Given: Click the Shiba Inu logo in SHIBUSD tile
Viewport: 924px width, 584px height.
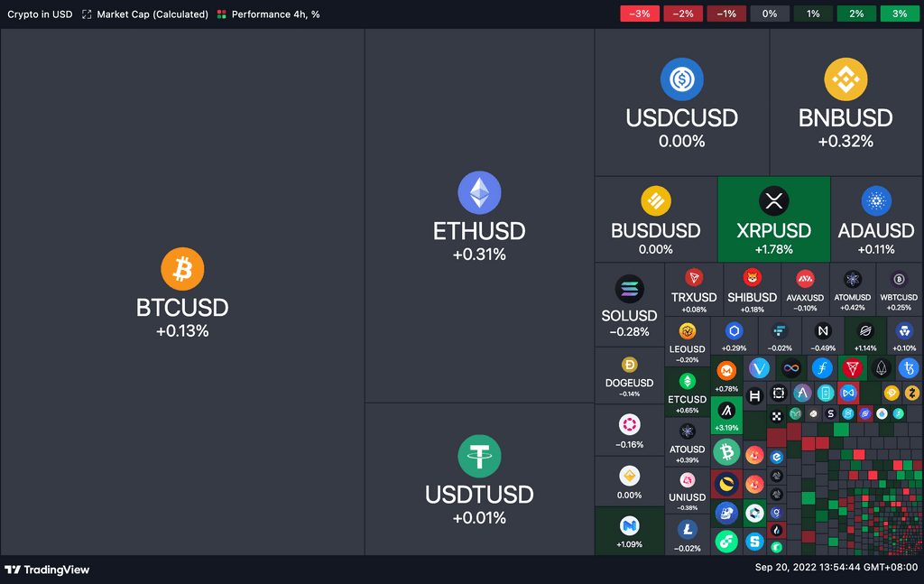Looking at the screenshot, I should (752, 278).
